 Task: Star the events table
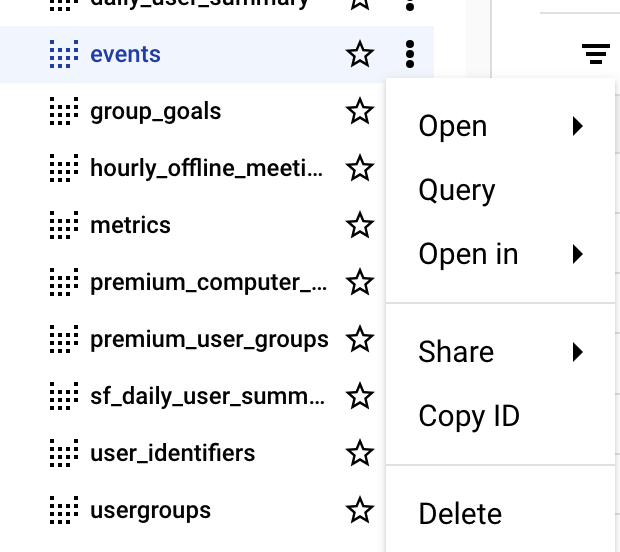click(360, 54)
